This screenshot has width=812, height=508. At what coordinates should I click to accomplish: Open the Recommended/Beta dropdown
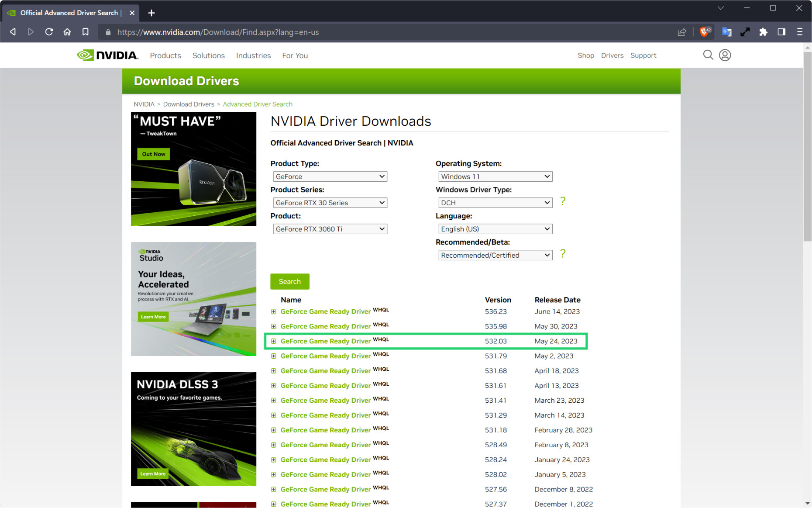pyautogui.click(x=495, y=255)
